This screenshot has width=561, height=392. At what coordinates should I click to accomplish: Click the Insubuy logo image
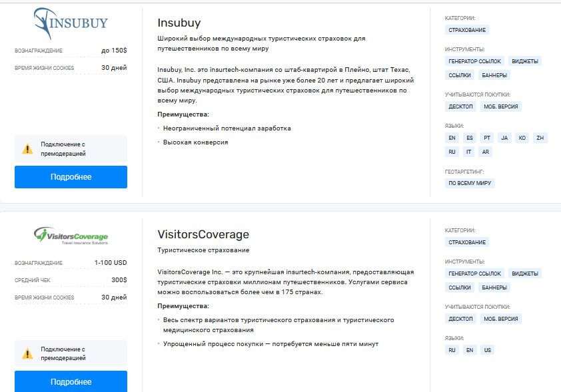[71, 23]
